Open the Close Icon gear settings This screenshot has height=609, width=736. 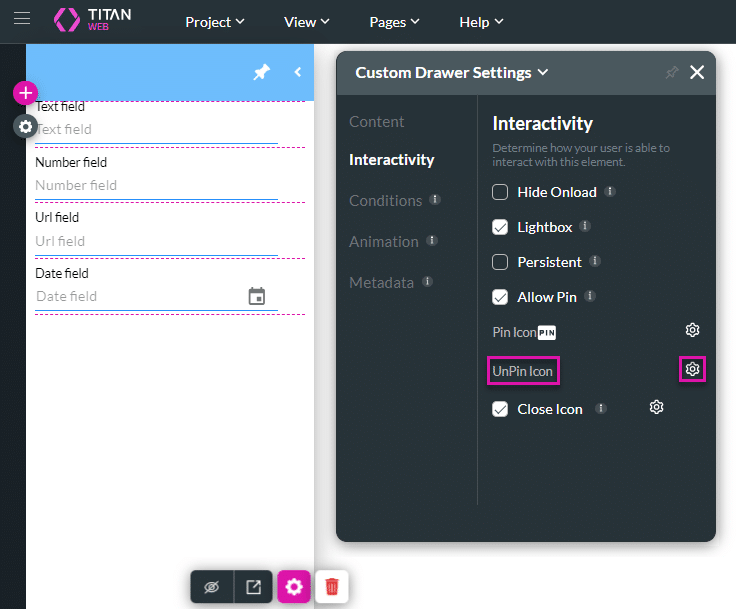(656, 407)
